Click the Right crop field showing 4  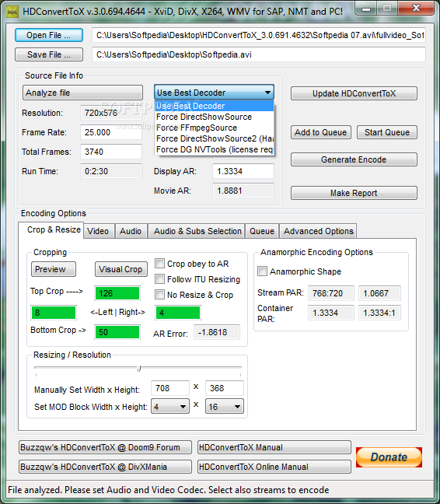[178, 313]
